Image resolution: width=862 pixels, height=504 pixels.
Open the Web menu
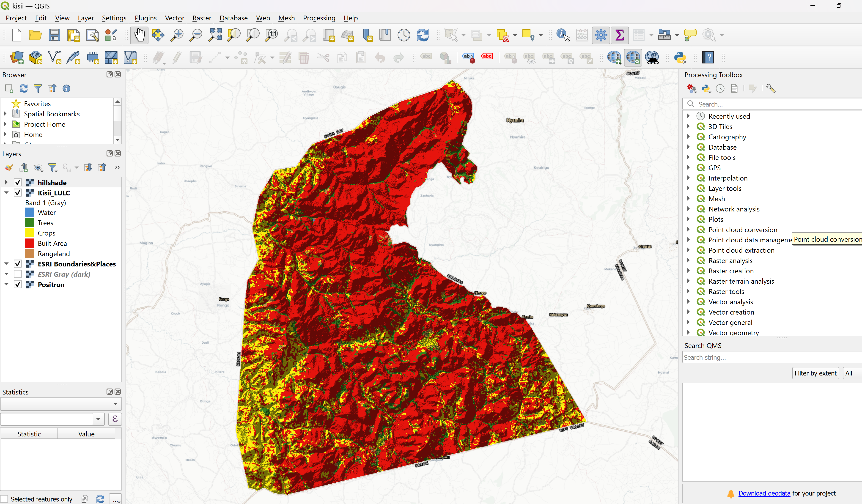tap(263, 18)
